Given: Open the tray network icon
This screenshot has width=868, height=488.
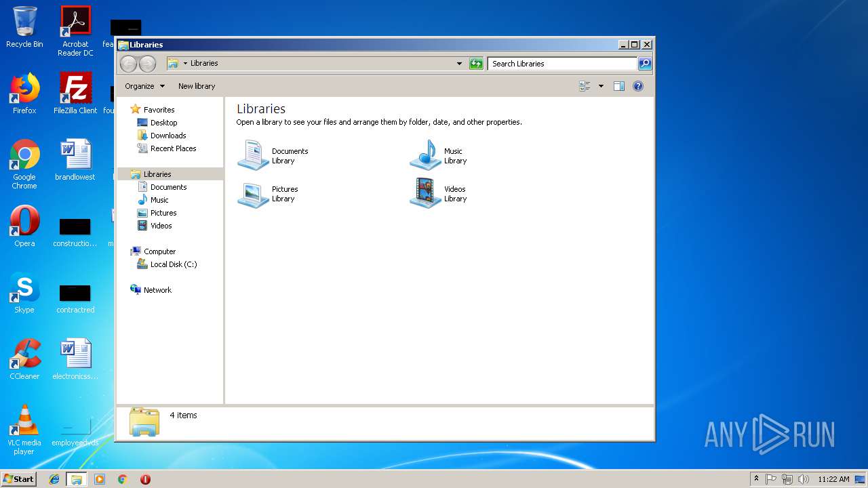Looking at the screenshot, I should pyautogui.click(x=787, y=479).
